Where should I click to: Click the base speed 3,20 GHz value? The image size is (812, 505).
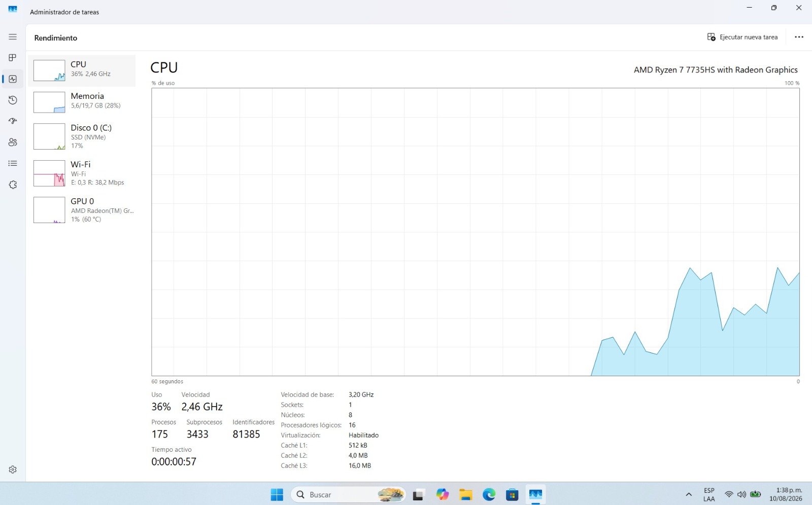(361, 394)
